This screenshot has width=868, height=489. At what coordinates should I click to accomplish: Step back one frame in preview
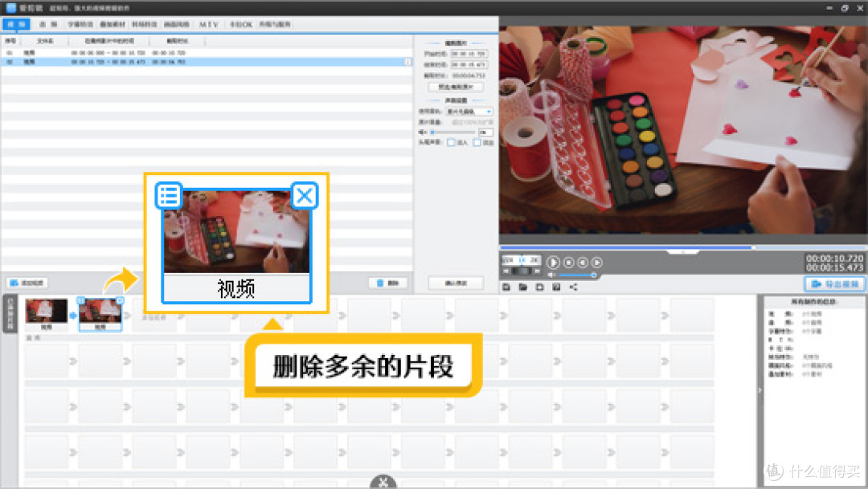coord(583,263)
